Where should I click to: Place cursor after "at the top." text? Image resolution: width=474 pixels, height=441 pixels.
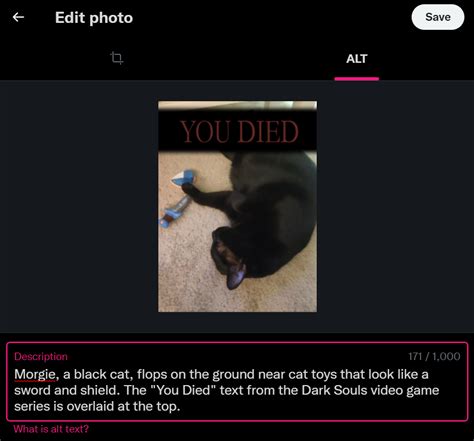[x=180, y=406]
